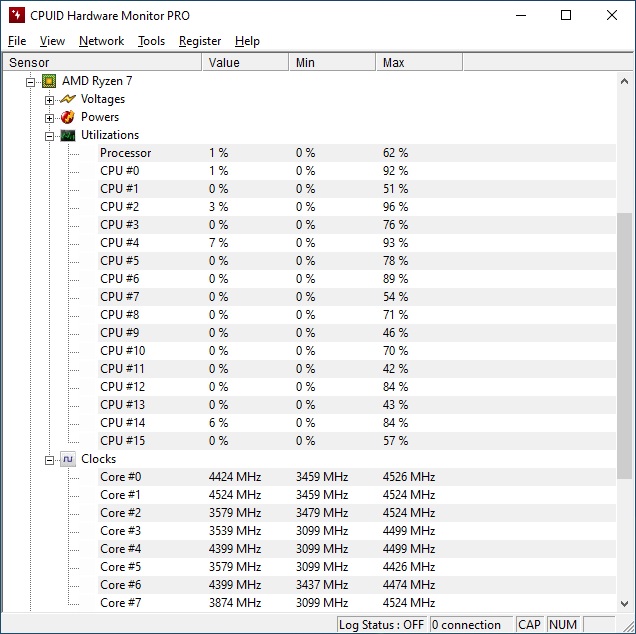Click the Max column header
This screenshot has height=634, width=636.
click(x=419, y=62)
